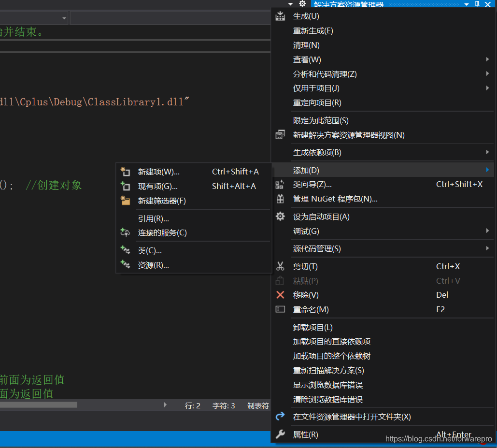Choose 引用(R)... in Add submenu
This screenshot has width=497, height=448.
pyautogui.click(x=154, y=218)
